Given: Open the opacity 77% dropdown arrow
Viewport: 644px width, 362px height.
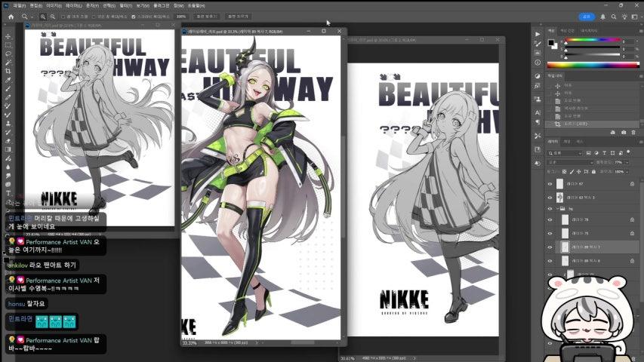Looking at the screenshot, I should (627, 163).
